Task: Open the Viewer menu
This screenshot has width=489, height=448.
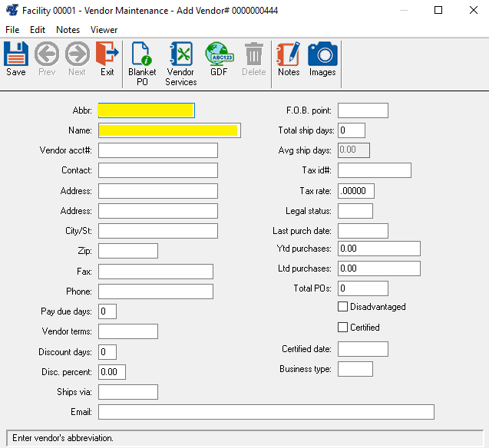Action: point(104,30)
